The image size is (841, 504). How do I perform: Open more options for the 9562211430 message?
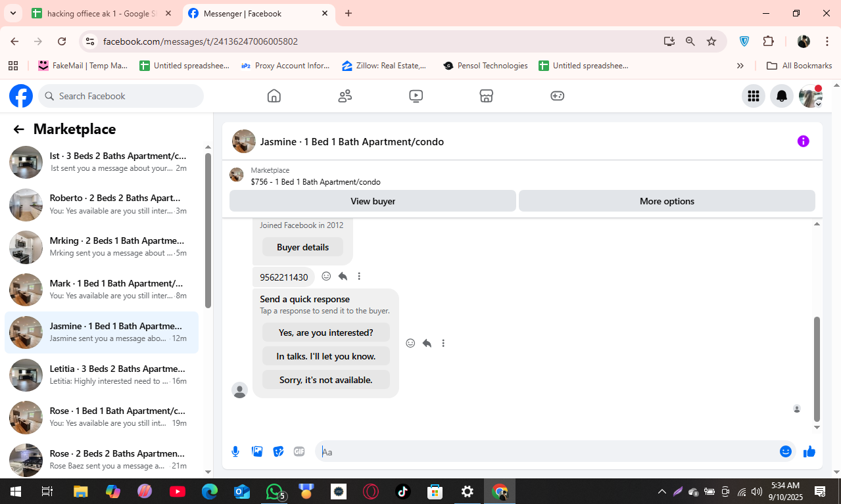[359, 277]
